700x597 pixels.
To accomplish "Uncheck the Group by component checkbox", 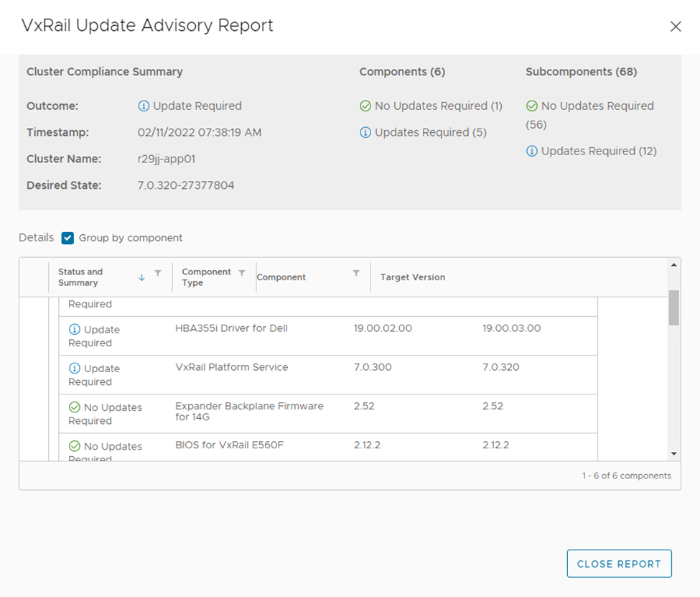I will tap(68, 239).
